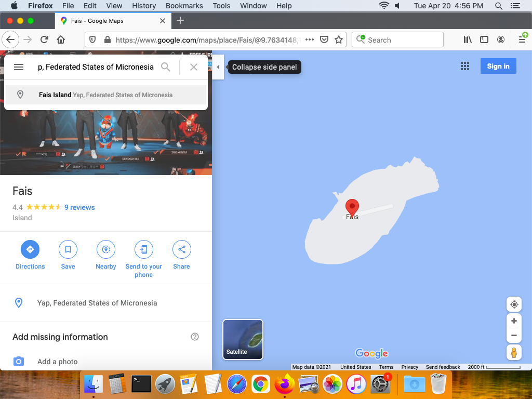Collapse the side panel

click(218, 67)
